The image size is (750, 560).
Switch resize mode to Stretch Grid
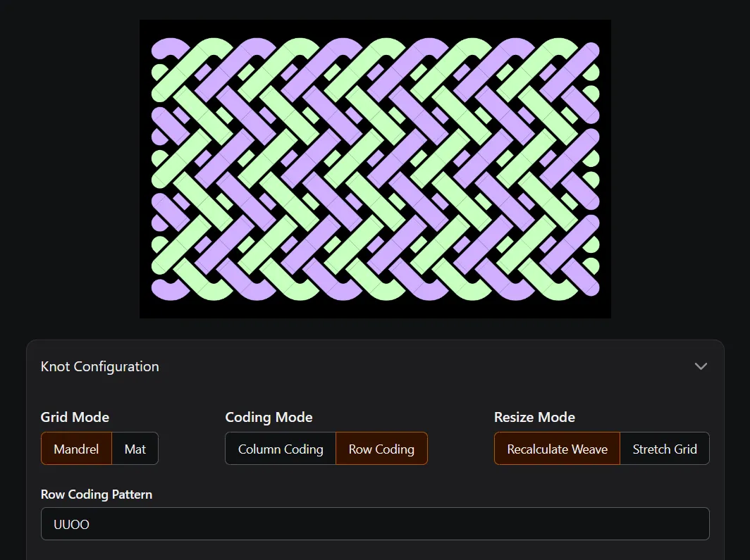coord(665,449)
